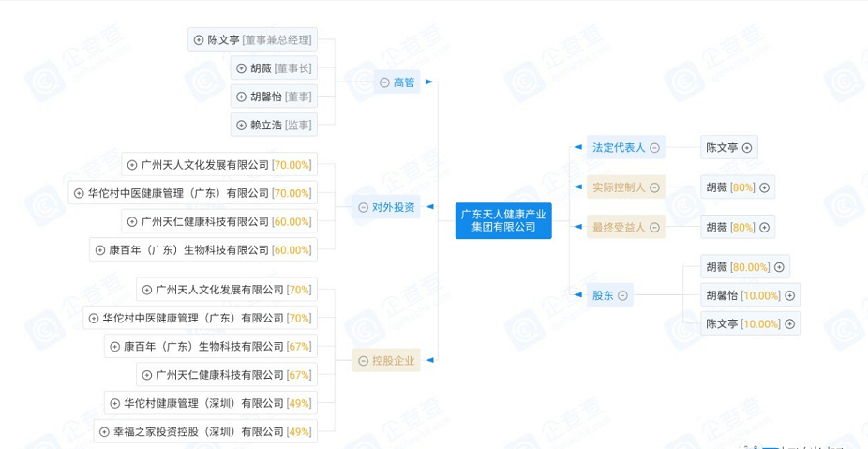Click plus icon after shareholder 陈文亭 [10.00%]
Viewport: 868px width, 449px height.
pos(789,323)
